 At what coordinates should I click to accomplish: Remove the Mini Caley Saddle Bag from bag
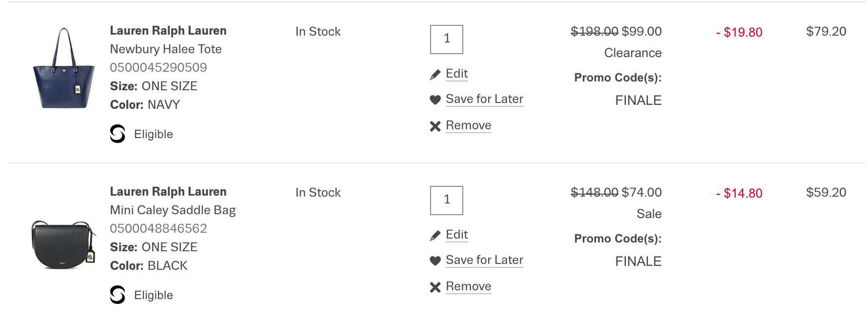[x=468, y=286]
